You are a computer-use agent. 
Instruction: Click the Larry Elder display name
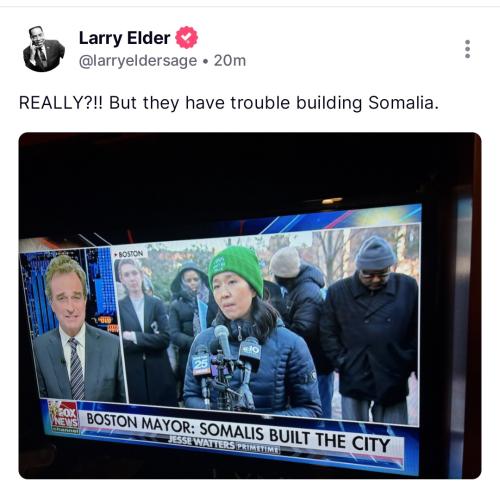(x=124, y=38)
